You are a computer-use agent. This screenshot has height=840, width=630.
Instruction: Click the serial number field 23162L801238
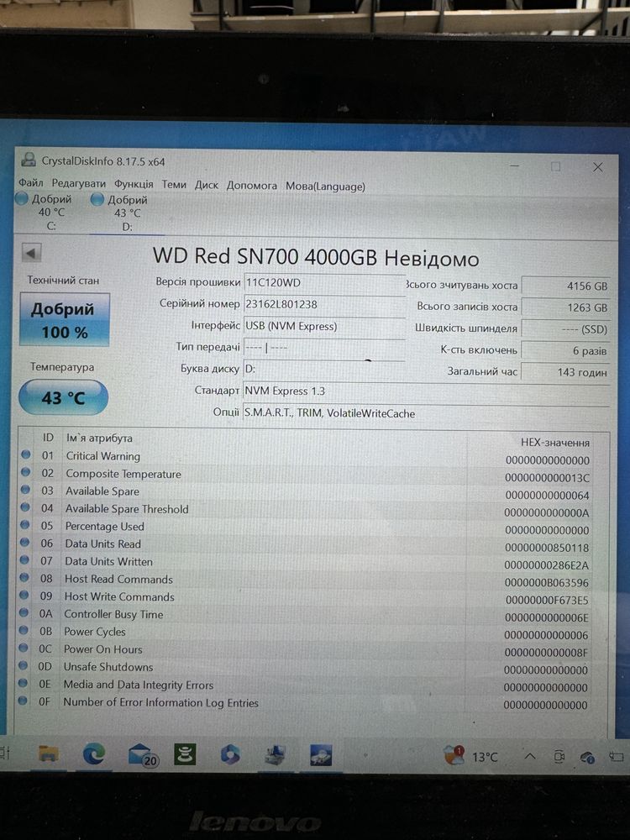[x=324, y=304]
